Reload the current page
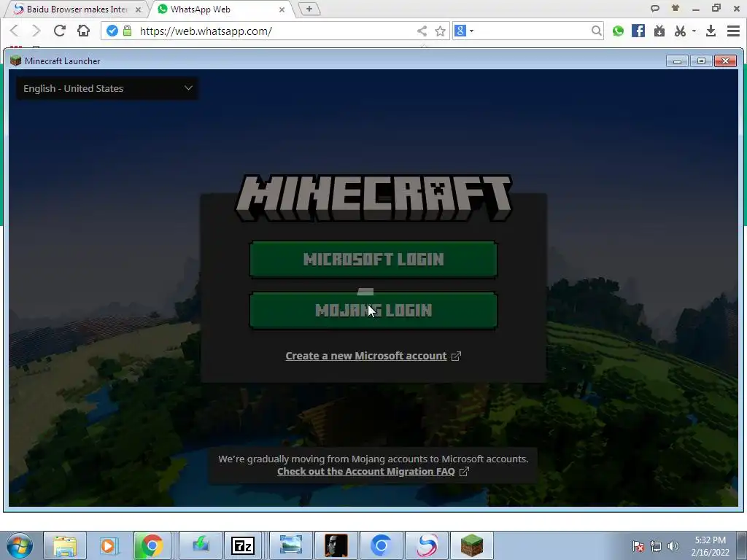The width and height of the screenshot is (747, 560). click(x=60, y=31)
